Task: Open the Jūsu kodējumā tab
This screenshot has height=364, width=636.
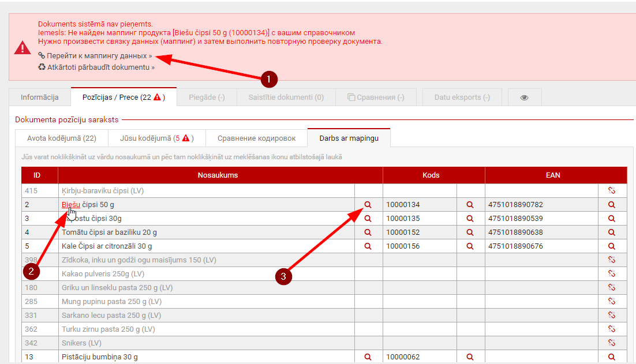Action: pos(155,138)
